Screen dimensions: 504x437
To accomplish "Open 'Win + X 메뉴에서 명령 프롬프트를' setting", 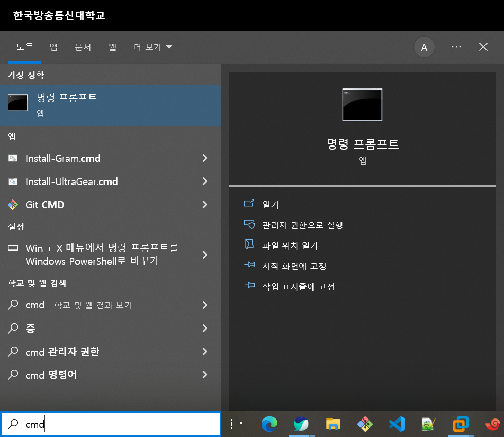I will 102,254.
